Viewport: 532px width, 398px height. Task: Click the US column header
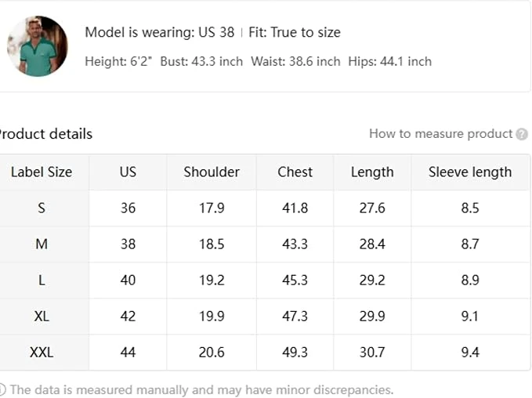[x=128, y=172]
